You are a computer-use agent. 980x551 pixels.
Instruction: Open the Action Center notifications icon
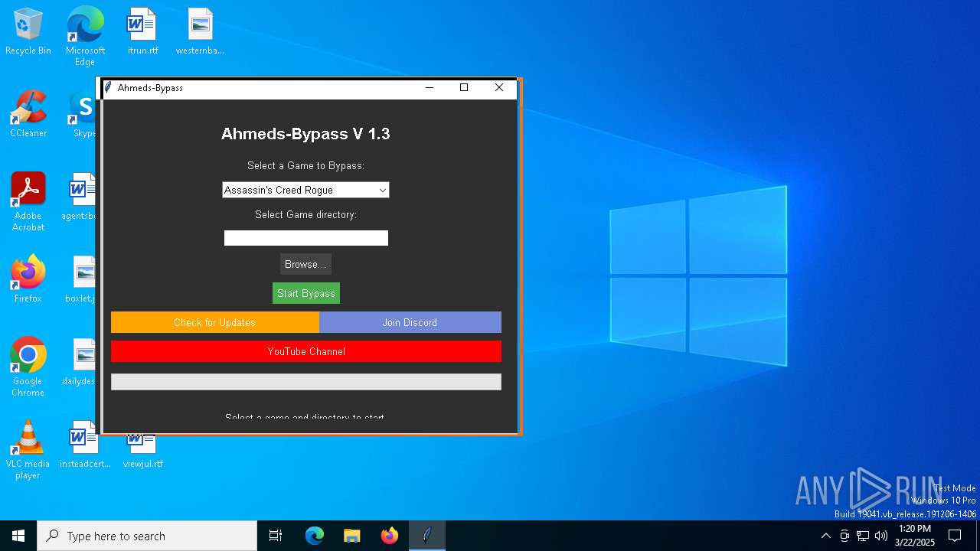[x=955, y=536]
